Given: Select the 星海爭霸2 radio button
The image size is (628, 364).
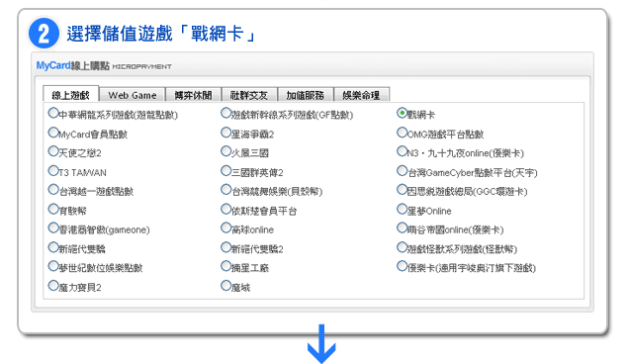Looking at the screenshot, I should pos(225,133).
